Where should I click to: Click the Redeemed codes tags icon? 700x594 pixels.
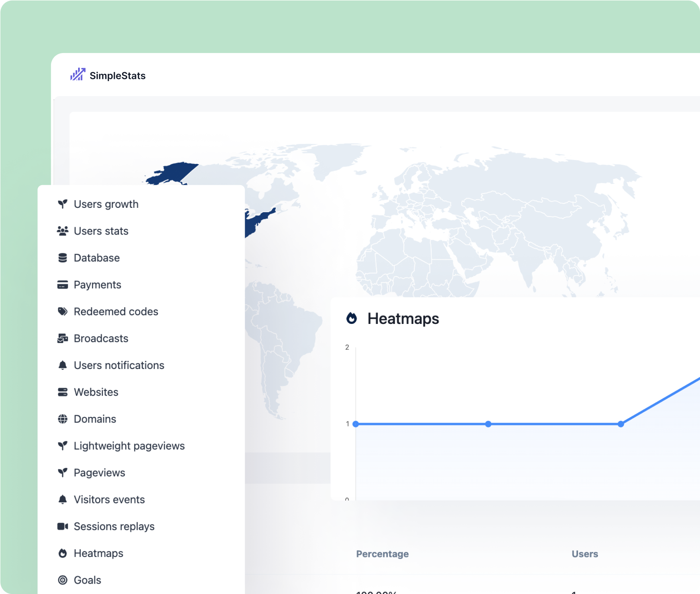tap(63, 312)
